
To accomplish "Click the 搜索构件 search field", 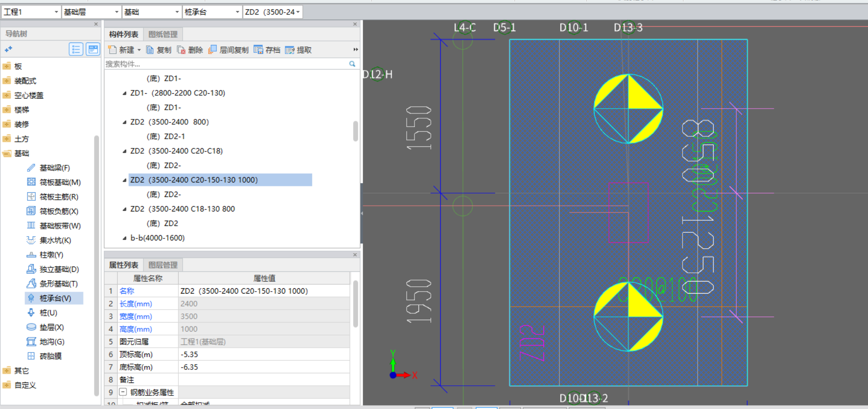I will (226, 64).
